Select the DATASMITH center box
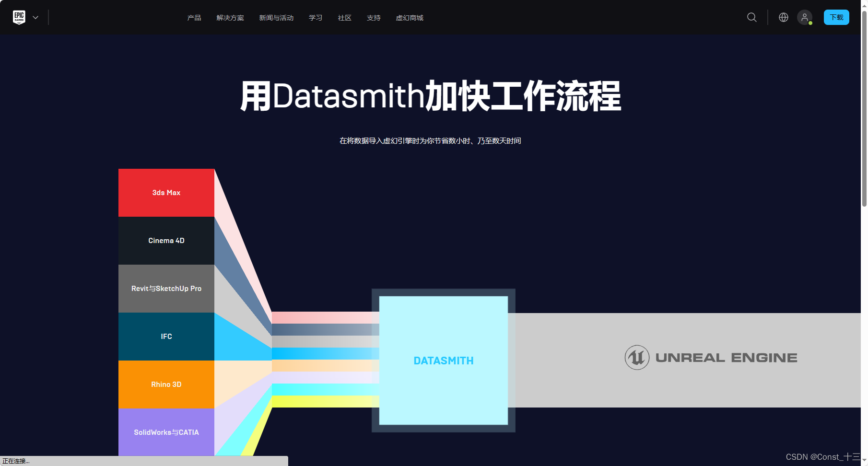Viewport: 868px width, 466px height. (443, 361)
